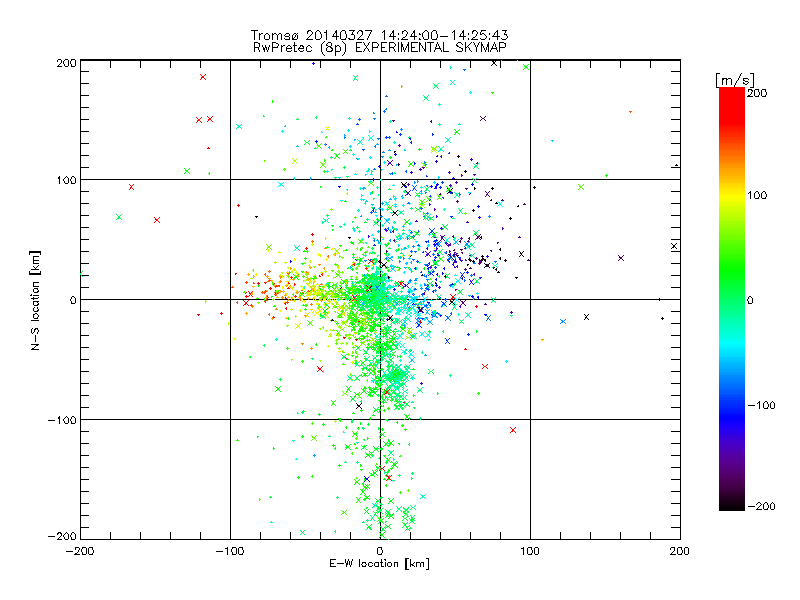
Task: Click the colorbar tick label "-100"
Action: click(761, 406)
